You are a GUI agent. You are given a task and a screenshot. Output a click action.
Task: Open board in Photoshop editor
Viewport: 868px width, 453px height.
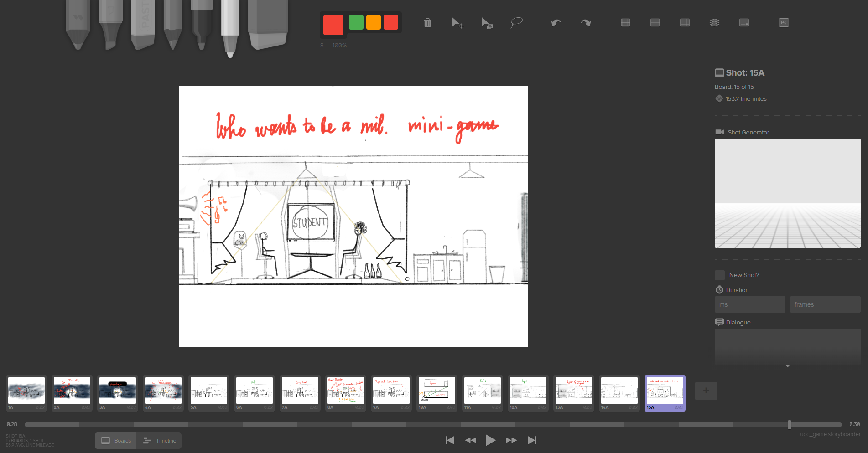point(784,22)
